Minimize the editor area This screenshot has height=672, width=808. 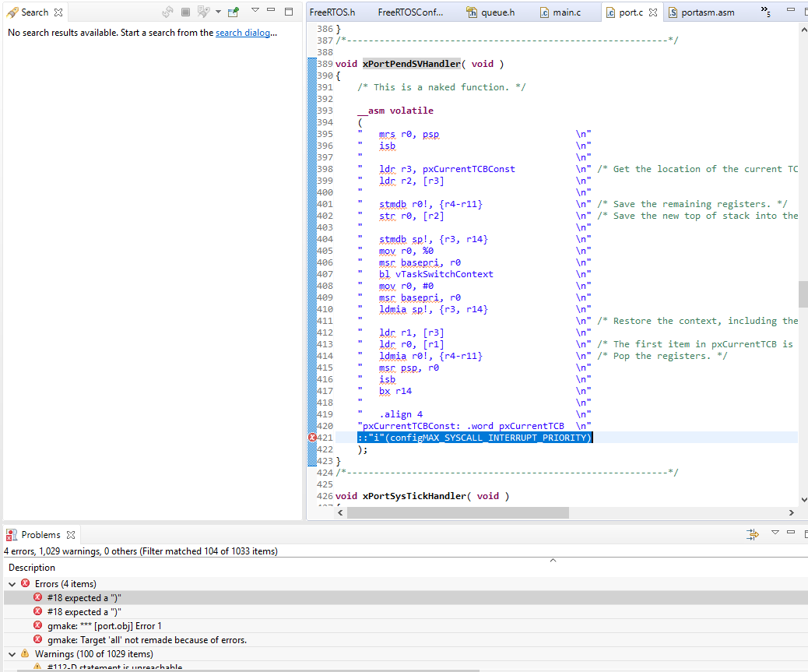point(790,10)
